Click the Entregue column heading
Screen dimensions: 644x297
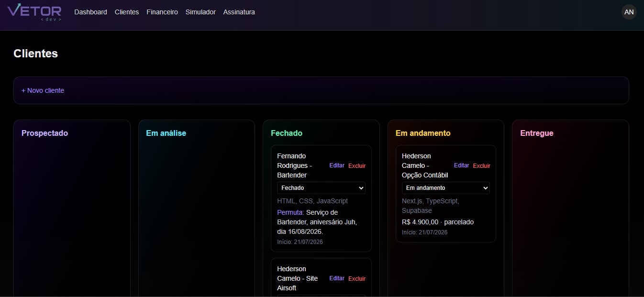[537, 133]
